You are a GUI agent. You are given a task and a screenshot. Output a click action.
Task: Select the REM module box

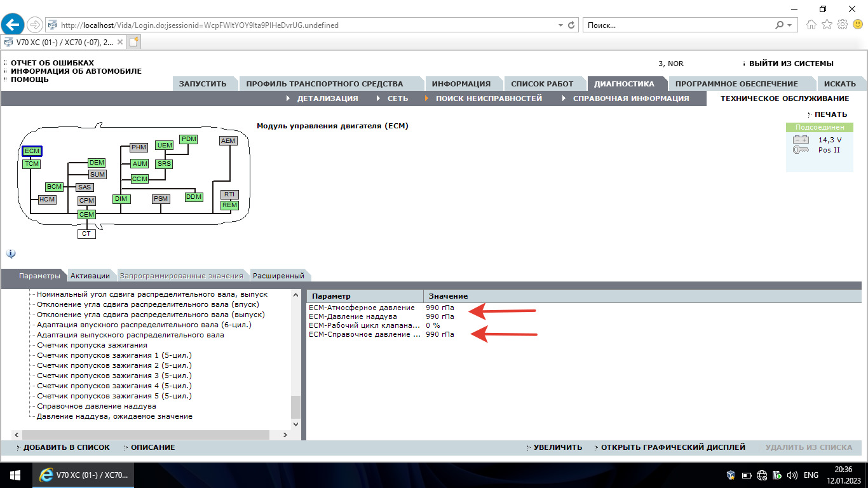[229, 205]
